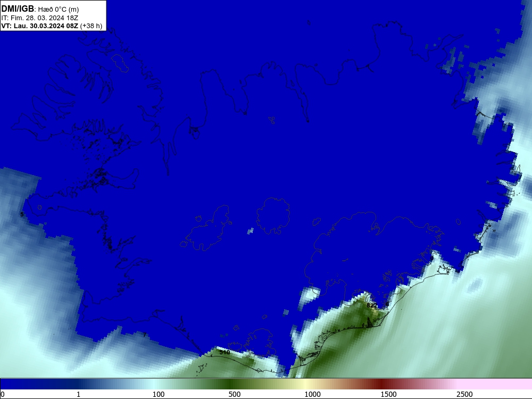This screenshot has height=399, width=532.
Task: Select the 'Hæð 0°C (m)' label
Action: (x=59, y=10)
